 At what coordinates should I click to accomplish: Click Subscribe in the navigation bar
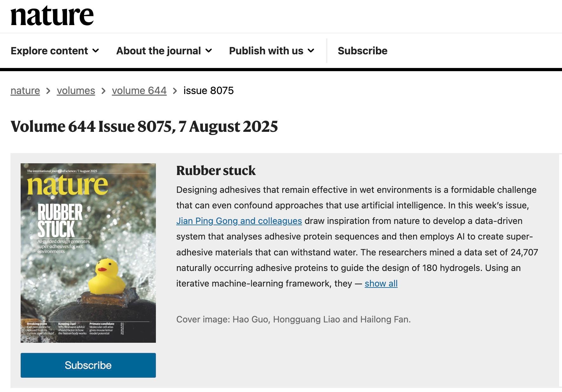coord(362,51)
